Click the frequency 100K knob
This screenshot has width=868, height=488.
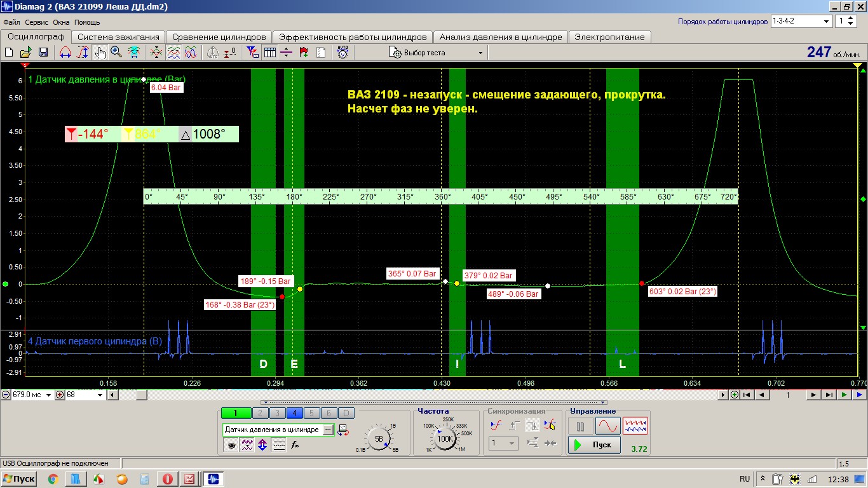coord(445,438)
